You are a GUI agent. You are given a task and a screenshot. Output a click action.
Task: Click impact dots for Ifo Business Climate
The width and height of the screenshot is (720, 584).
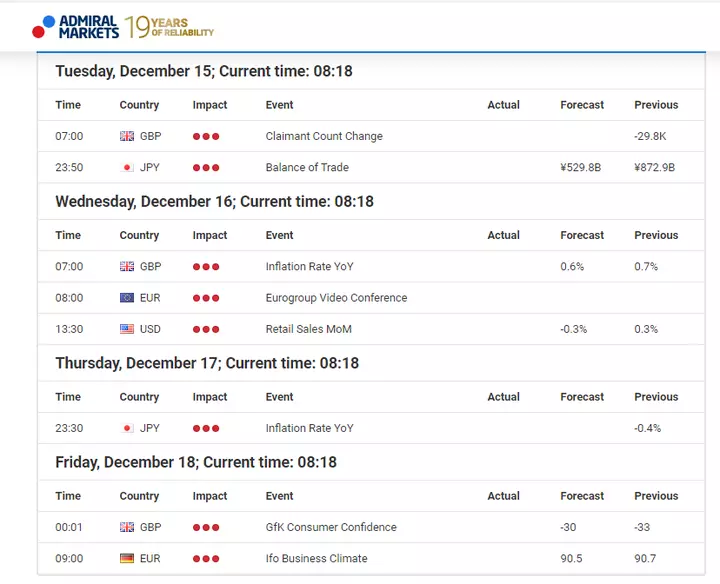[206, 559]
